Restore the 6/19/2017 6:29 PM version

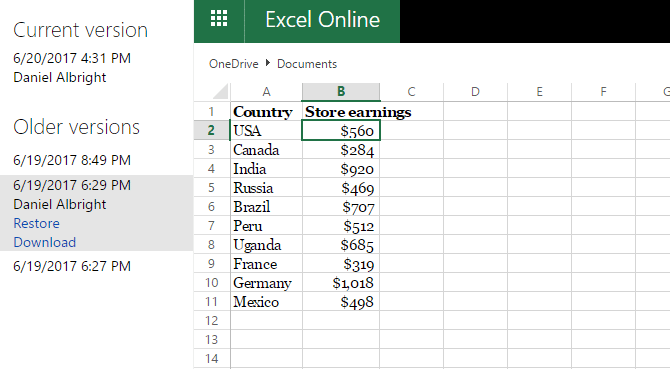coord(36,223)
